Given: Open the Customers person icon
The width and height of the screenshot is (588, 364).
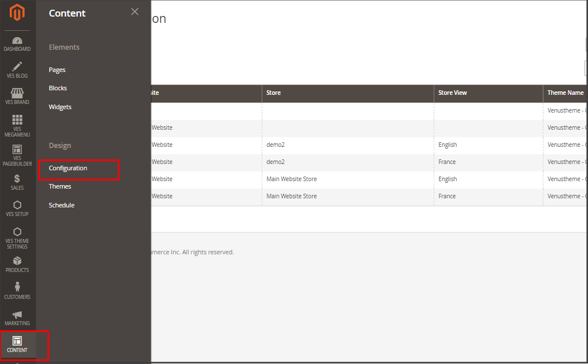Looking at the screenshot, I should (x=17, y=287).
